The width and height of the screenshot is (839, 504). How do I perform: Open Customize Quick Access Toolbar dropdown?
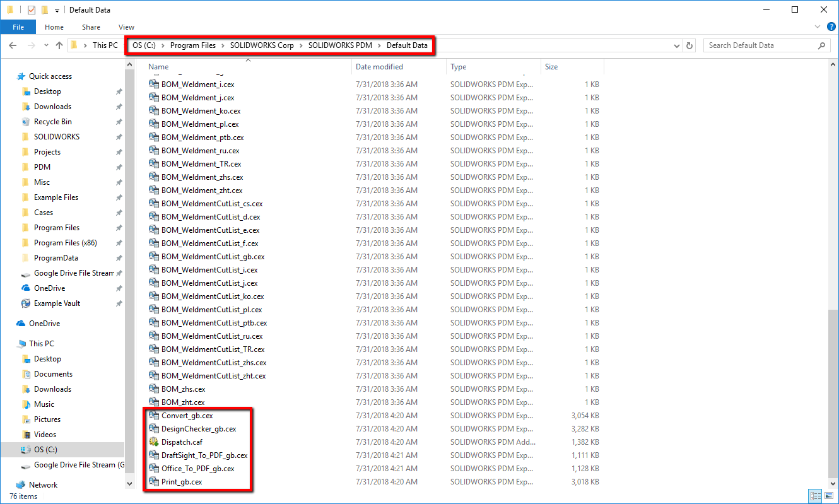57,10
